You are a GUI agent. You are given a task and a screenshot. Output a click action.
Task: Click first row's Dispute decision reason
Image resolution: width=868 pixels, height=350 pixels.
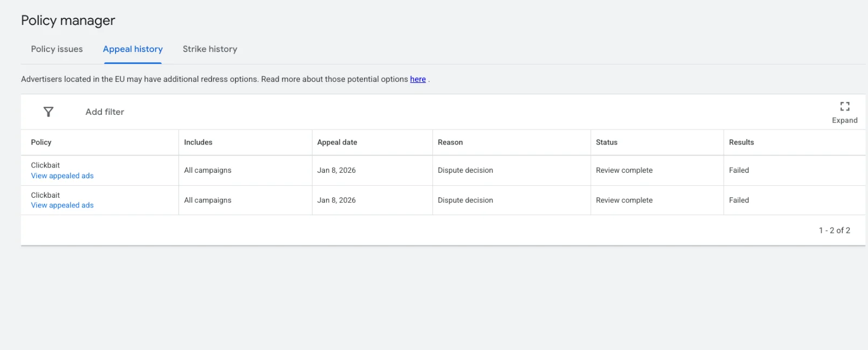tap(465, 170)
